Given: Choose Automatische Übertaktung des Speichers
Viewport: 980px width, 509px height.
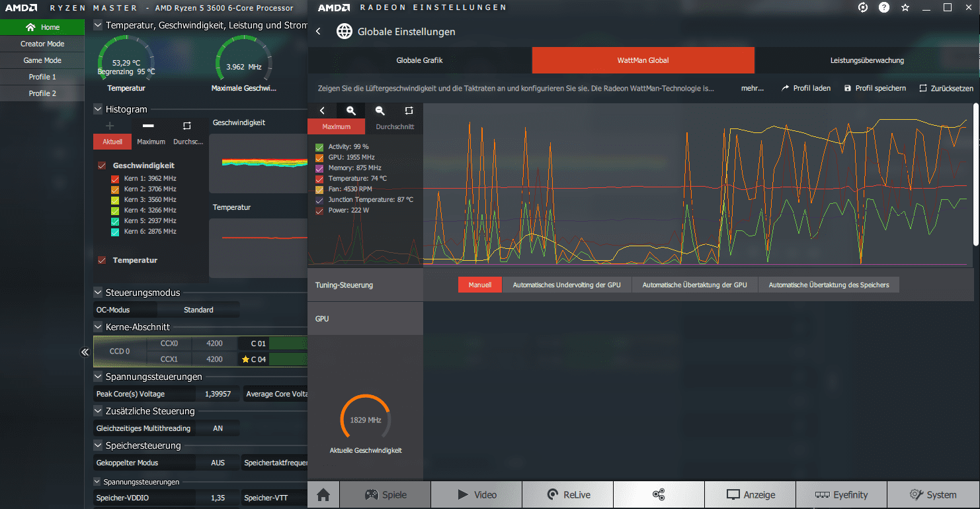Looking at the screenshot, I should [829, 285].
